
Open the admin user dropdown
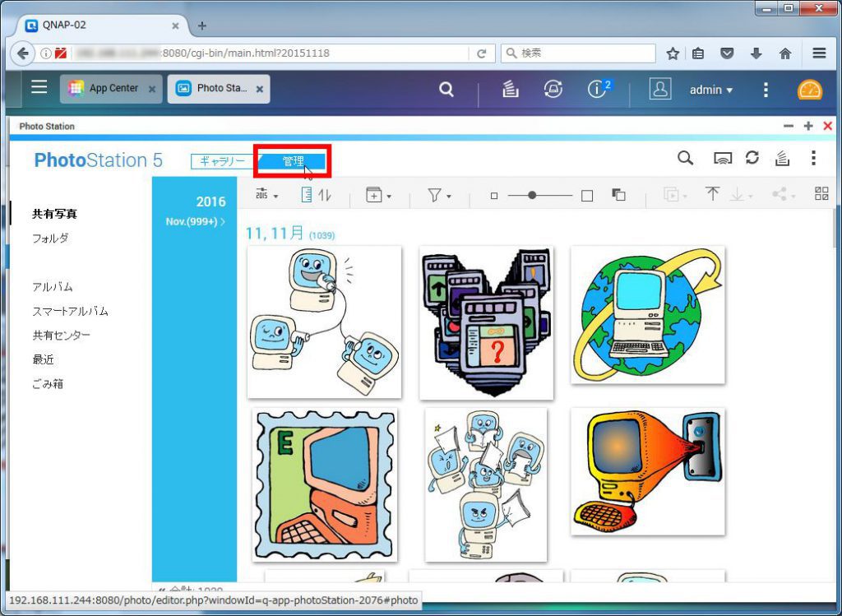point(711,90)
